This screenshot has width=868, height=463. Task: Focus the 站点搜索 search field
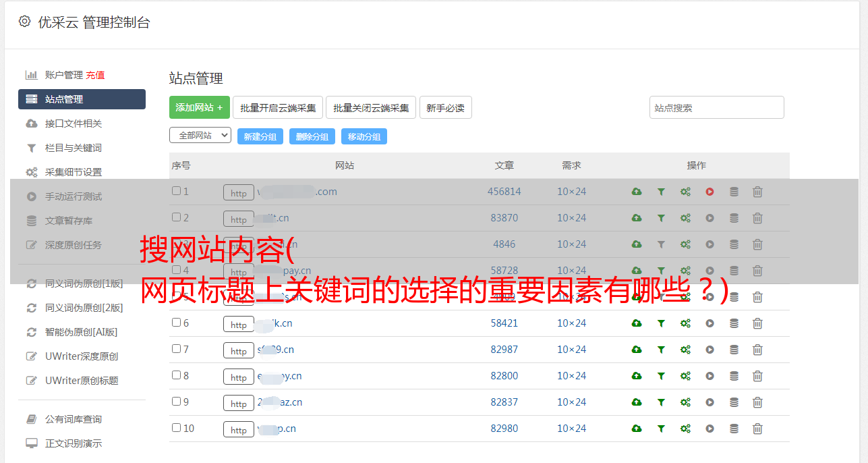716,107
